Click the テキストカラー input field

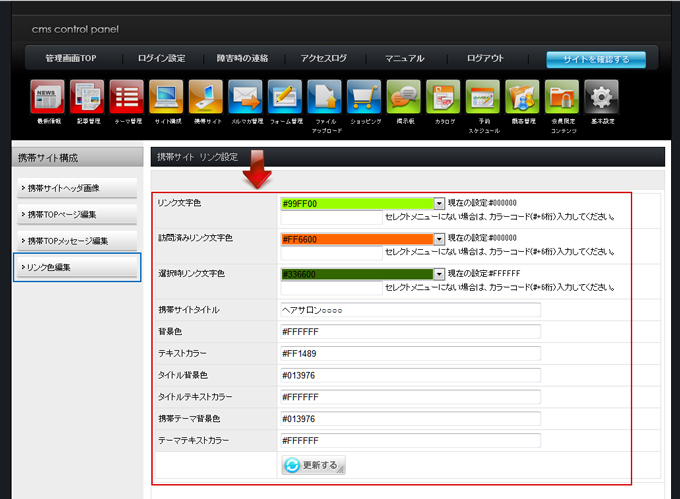point(410,354)
